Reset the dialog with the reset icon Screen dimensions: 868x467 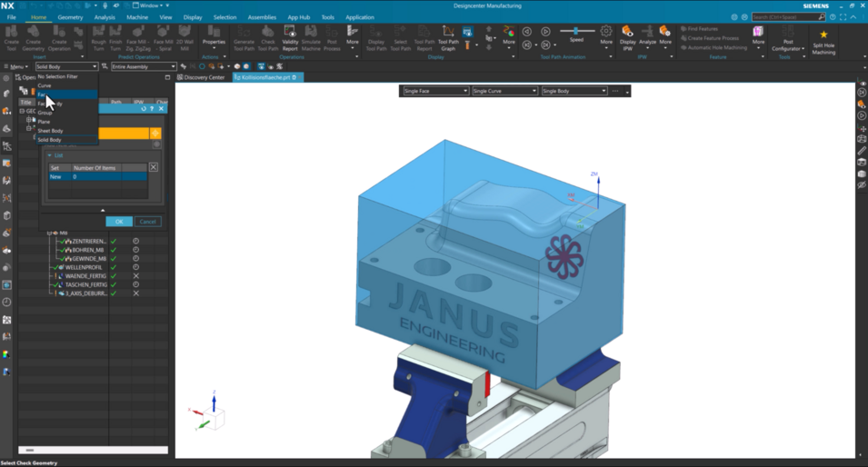(x=144, y=108)
